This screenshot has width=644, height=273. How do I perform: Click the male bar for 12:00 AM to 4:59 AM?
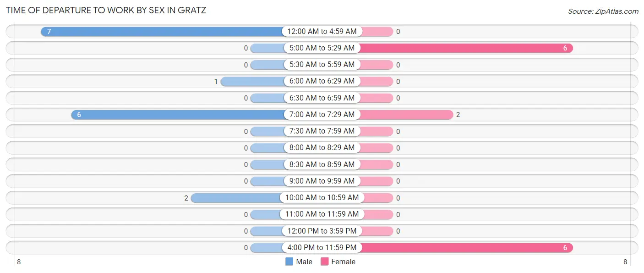162,32
